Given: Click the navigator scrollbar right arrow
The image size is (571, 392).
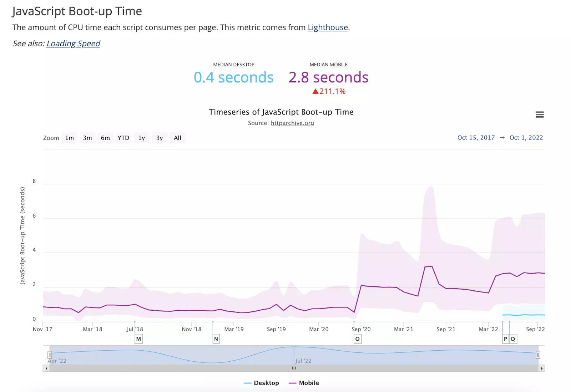Looking at the screenshot, I should point(541,368).
